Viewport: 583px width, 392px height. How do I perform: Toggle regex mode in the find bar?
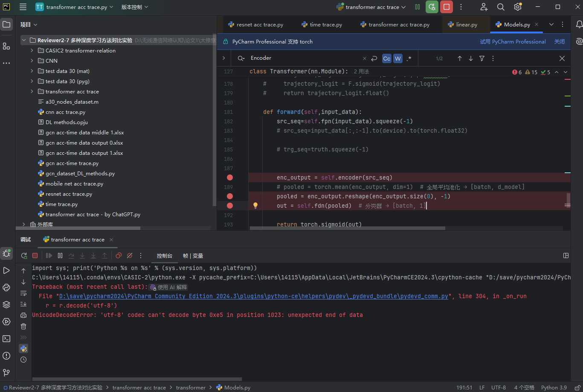click(x=409, y=58)
